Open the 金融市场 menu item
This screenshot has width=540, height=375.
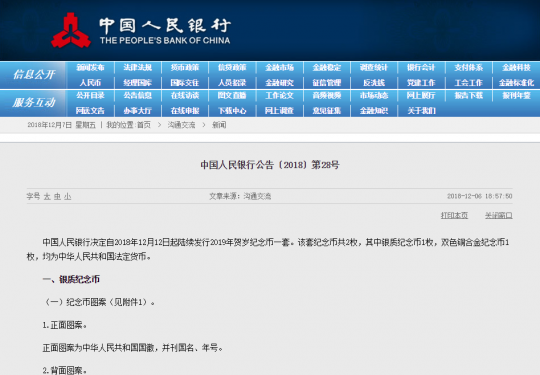pos(279,67)
